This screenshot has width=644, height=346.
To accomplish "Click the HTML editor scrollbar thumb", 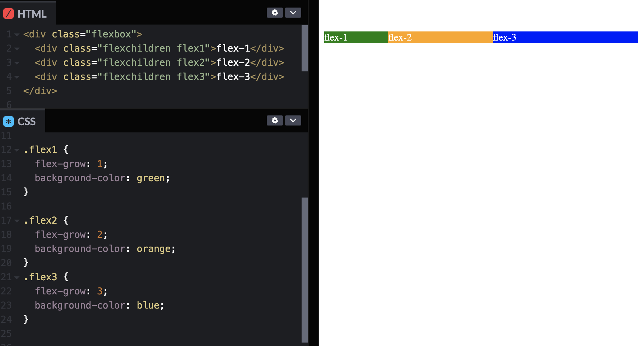I will [x=304, y=48].
